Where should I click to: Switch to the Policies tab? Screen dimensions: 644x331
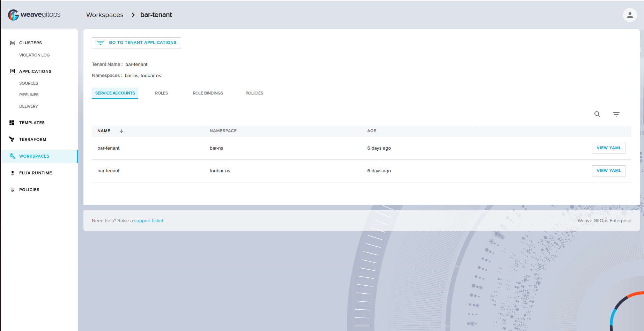[254, 93]
